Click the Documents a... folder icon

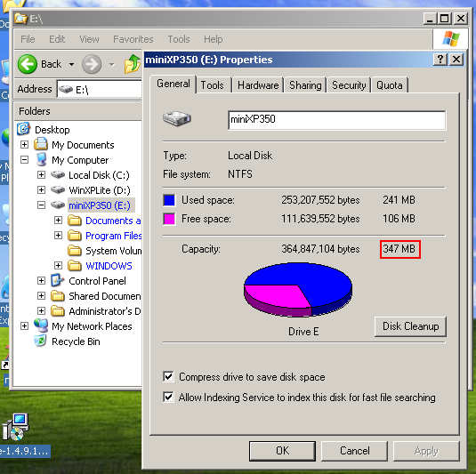[x=75, y=221]
